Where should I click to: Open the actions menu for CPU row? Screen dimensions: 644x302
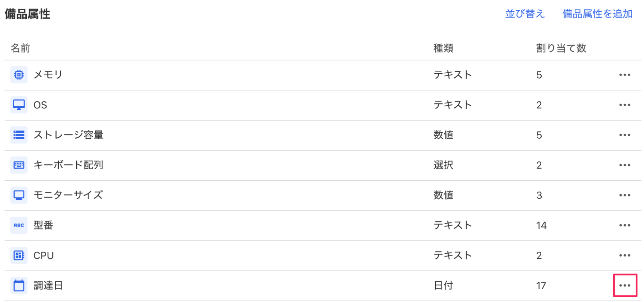click(625, 255)
